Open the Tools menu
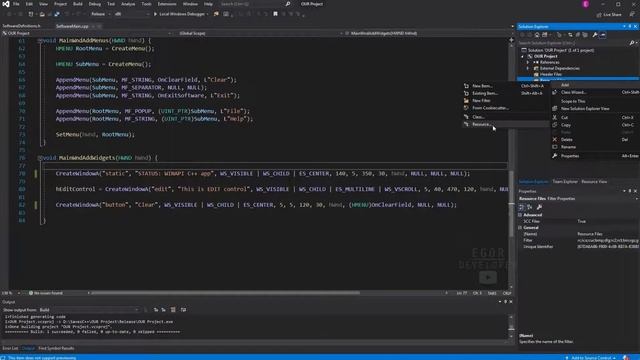The height and width of the screenshot is (360, 640). point(146,4)
